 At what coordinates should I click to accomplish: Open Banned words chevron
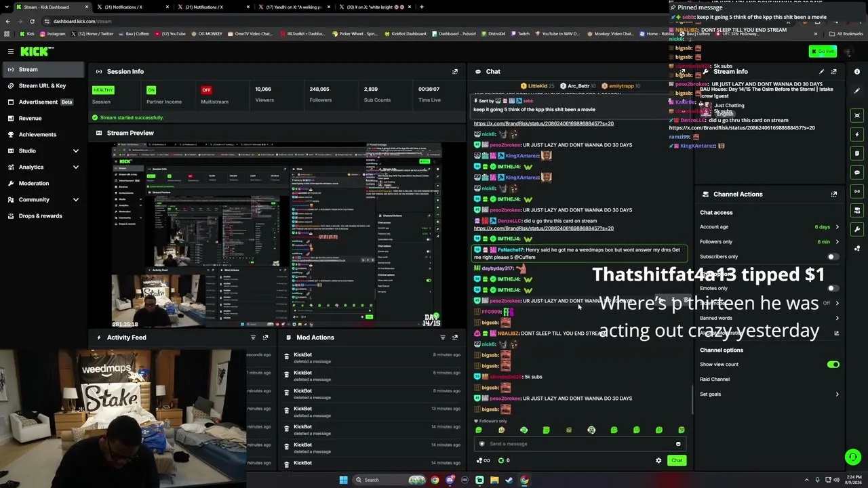coord(837,319)
